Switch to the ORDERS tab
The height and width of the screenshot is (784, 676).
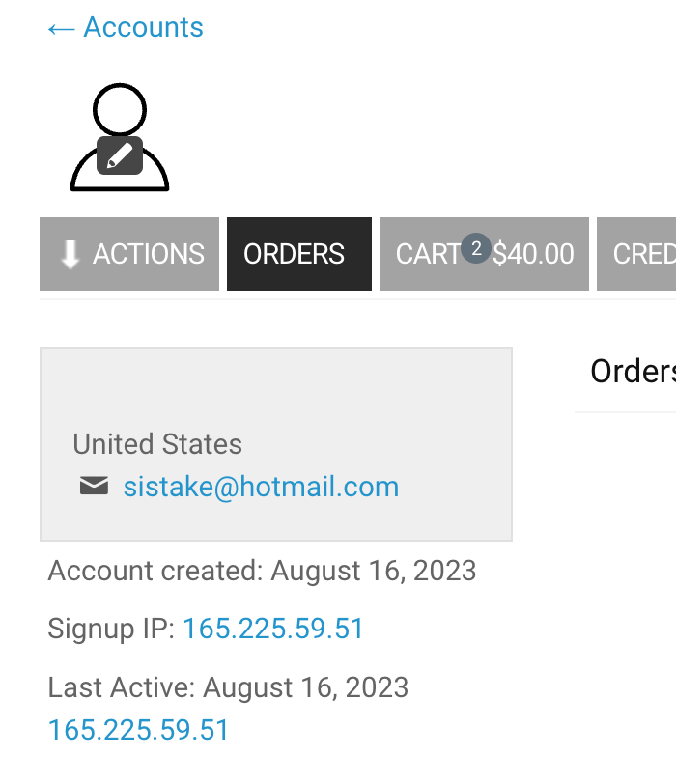coord(299,254)
